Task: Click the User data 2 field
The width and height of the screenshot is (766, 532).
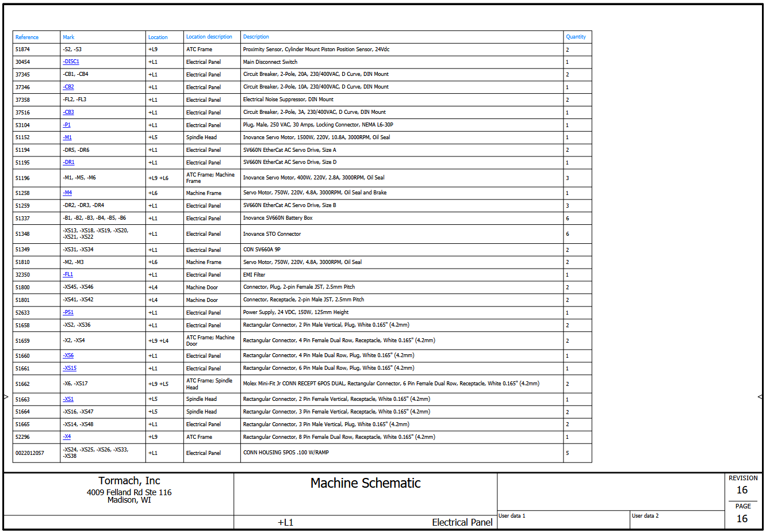Action: pos(645,516)
